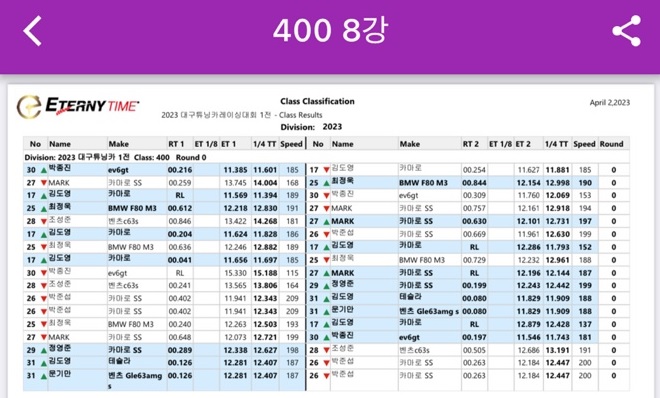Select the RT 1 column header
The width and height of the screenshot is (660, 398).
pos(176,144)
